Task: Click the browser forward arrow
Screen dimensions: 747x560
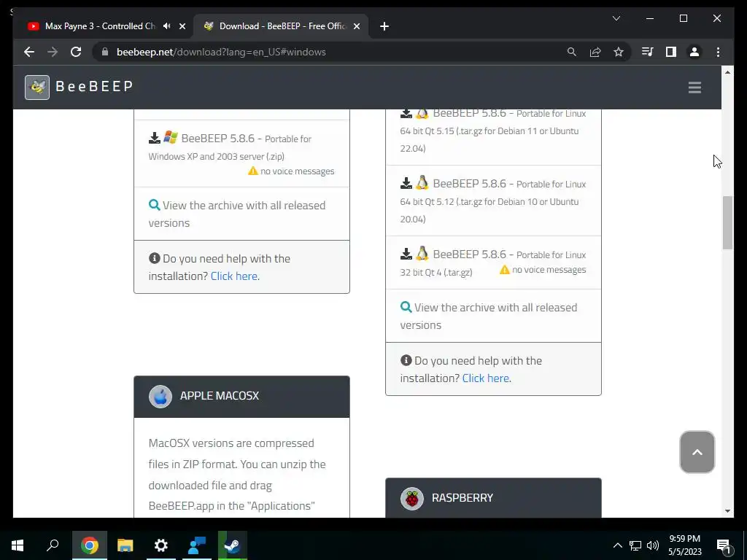Action: click(53, 52)
